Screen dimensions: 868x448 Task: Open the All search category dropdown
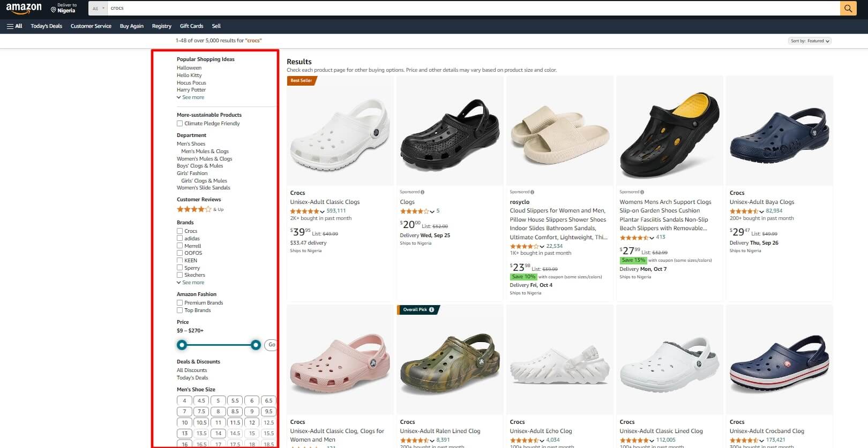(x=98, y=9)
